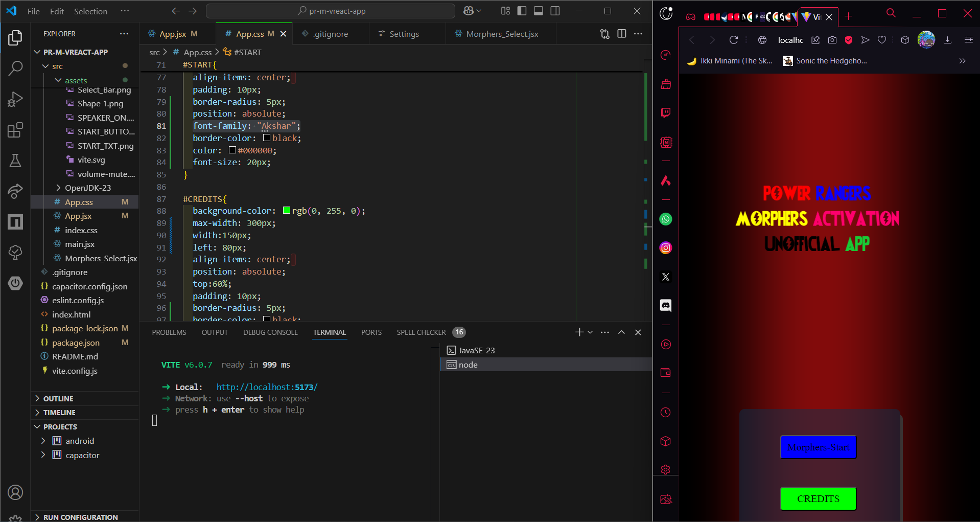The height and width of the screenshot is (522, 980).
Task: Click the #000000 color swatch on line 83
Action: 232,150
